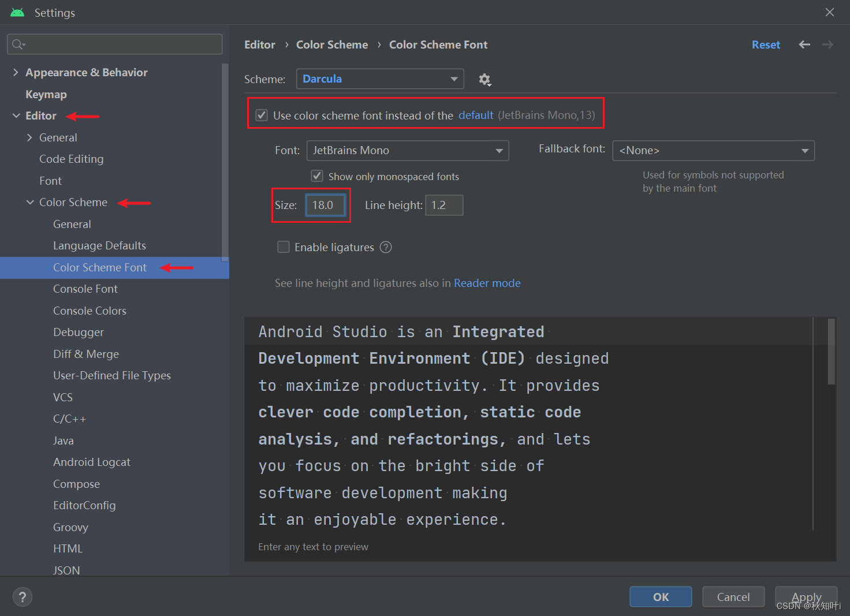
Task: Click the Editor breadcrumb
Action: [260, 44]
